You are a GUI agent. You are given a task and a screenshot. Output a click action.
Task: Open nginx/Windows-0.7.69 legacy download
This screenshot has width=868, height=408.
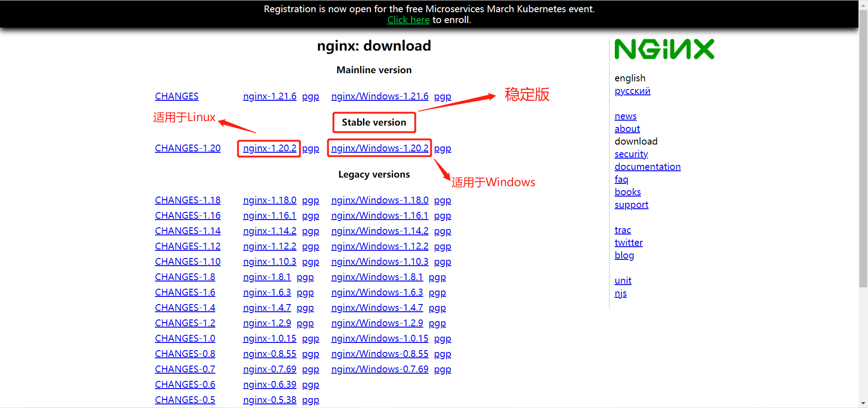pos(380,369)
